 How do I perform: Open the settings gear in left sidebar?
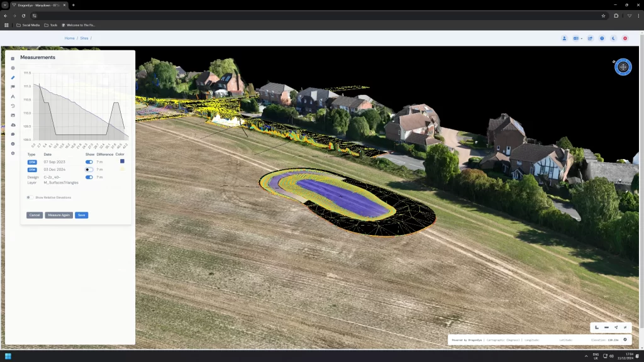13,153
